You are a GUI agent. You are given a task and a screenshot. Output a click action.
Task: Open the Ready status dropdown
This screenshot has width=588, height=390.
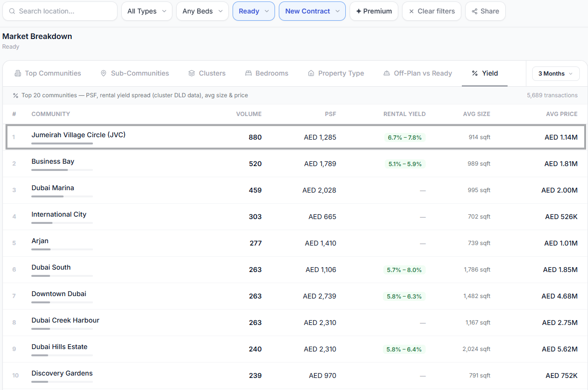point(254,11)
